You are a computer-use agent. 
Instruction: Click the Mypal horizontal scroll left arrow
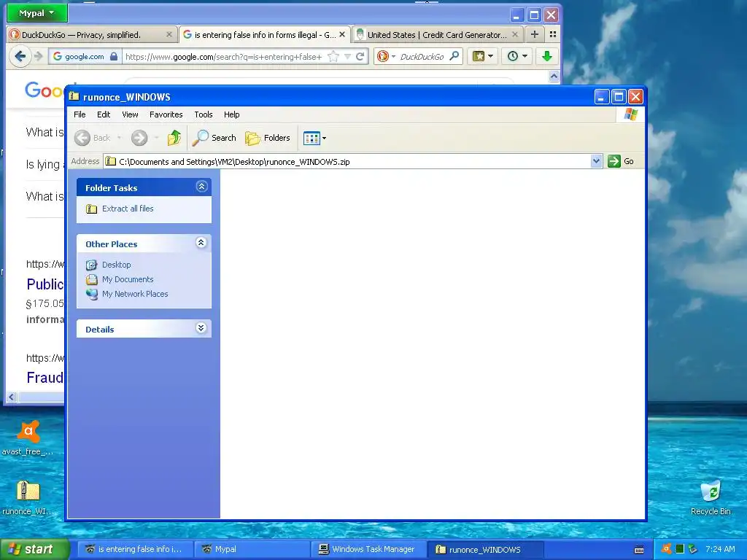[12, 397]
